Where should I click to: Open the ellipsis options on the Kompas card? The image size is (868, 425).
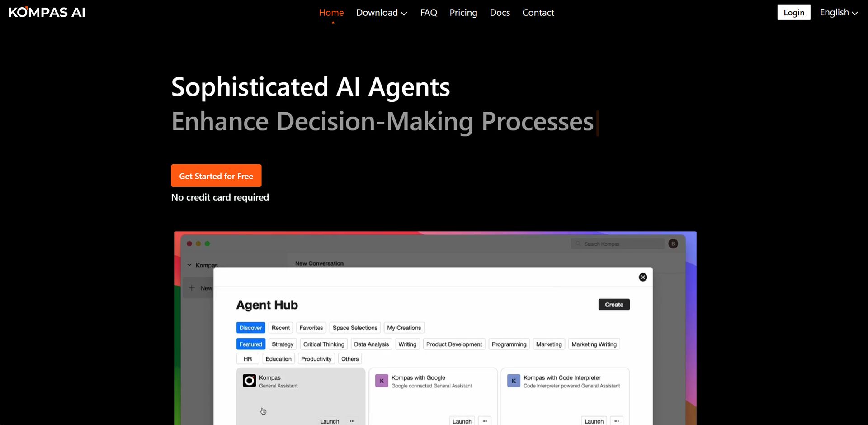point(352,420)
